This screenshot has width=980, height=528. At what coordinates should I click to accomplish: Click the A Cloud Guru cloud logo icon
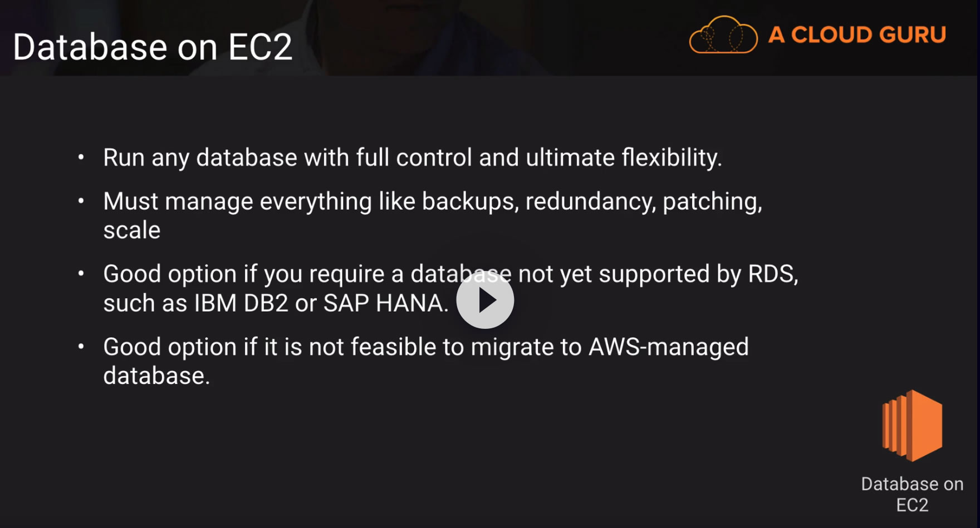click(723, 34)
